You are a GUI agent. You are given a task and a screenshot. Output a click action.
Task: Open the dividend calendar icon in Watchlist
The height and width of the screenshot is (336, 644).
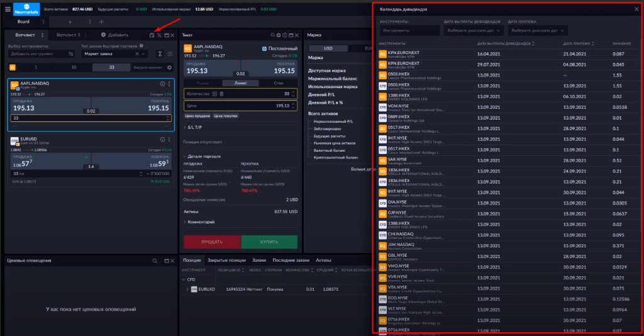[x=152, y=35]
